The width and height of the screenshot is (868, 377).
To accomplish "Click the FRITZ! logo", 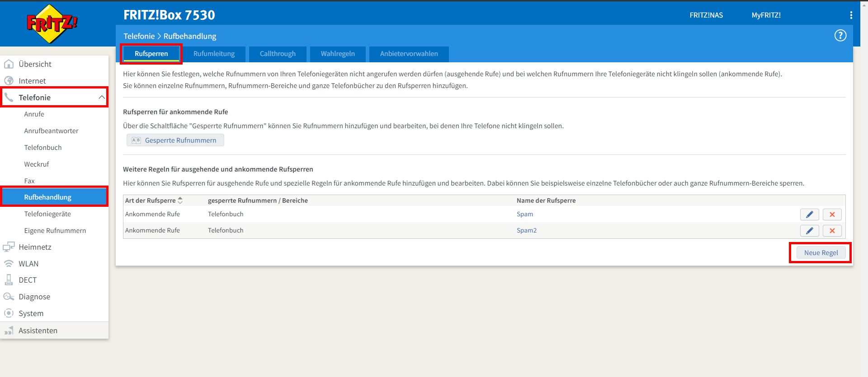I will [x=52, y=24].
